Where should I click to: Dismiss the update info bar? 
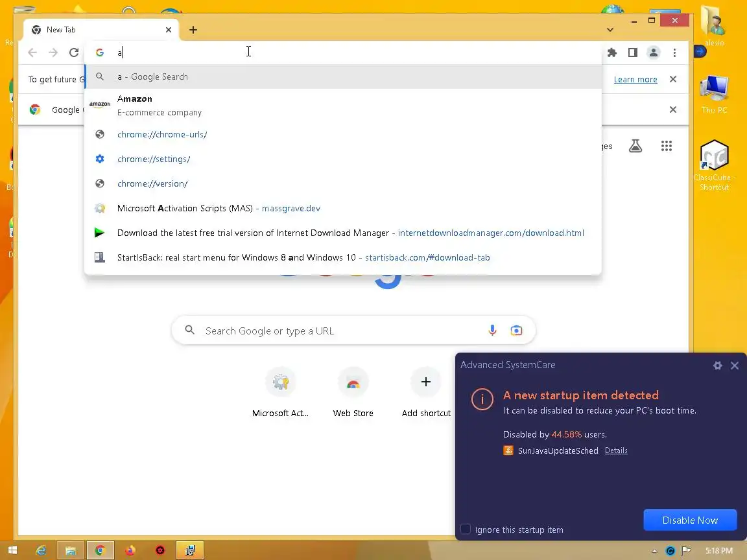coord(672,79)
